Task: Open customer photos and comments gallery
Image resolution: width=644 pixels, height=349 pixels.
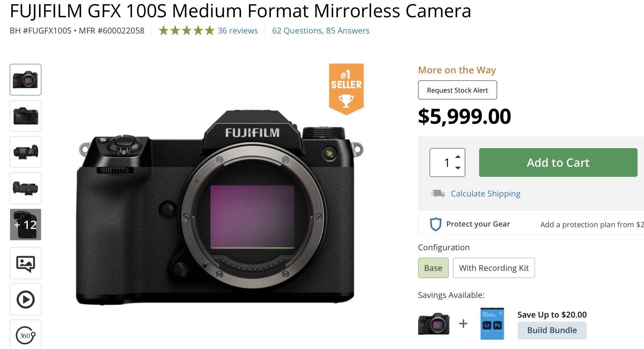Action: [x=25, y=263]
